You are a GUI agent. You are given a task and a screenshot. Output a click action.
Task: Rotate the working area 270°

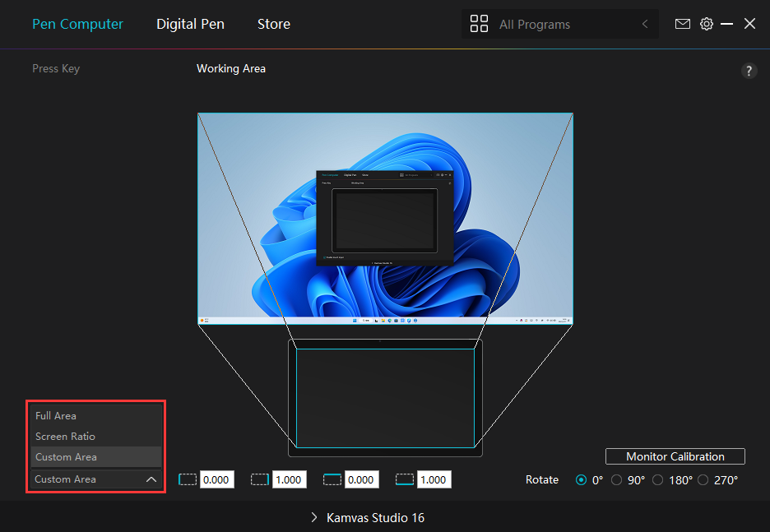pos(703,480)
